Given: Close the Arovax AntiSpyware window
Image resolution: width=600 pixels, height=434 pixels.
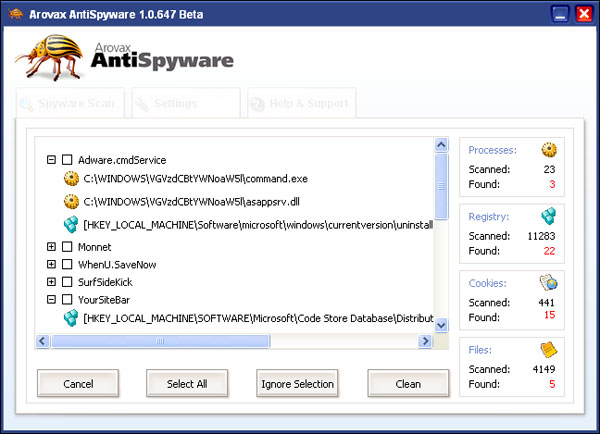Looking at the screenshot, I should point(584,14).
